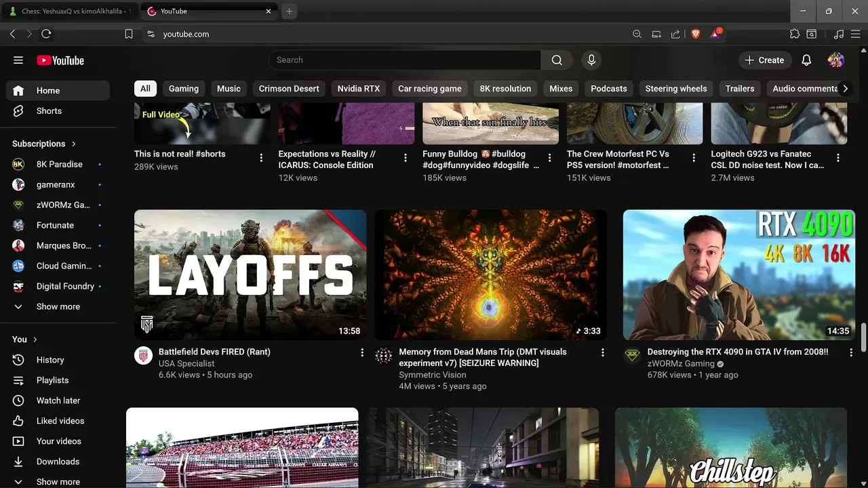Click the YouTube search field
The width and height of the screenshot is (868, 488).
[x=405, y=60]
